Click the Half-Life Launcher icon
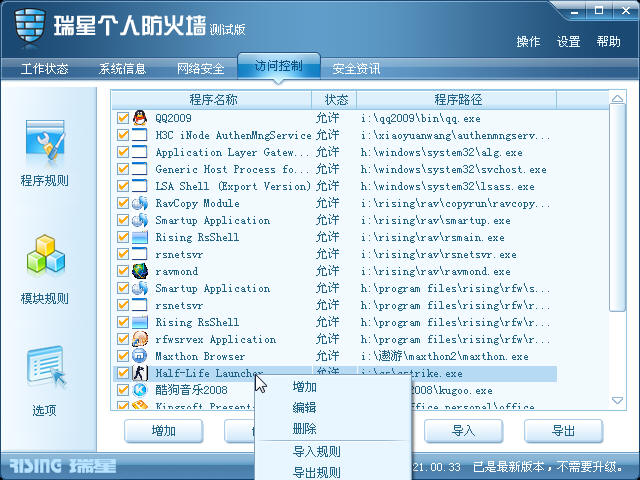This screenshot has height=480, width=640. (140, 373)
